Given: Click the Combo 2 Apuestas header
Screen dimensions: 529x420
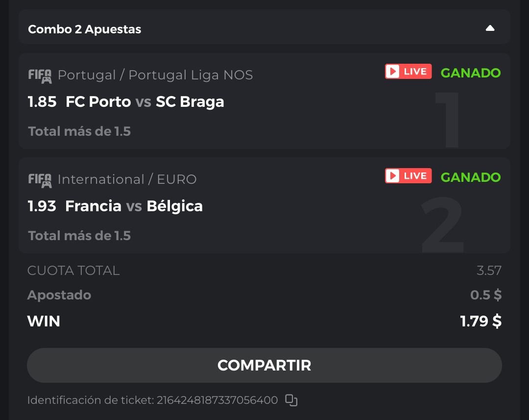Looking at the screenshot, I should [x=85, y=29].
